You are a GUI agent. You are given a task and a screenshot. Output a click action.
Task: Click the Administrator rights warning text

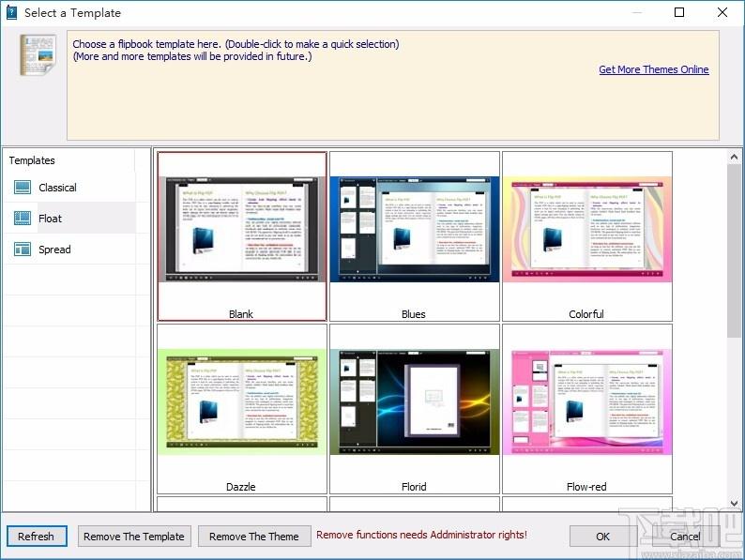(x=422, y=535)
